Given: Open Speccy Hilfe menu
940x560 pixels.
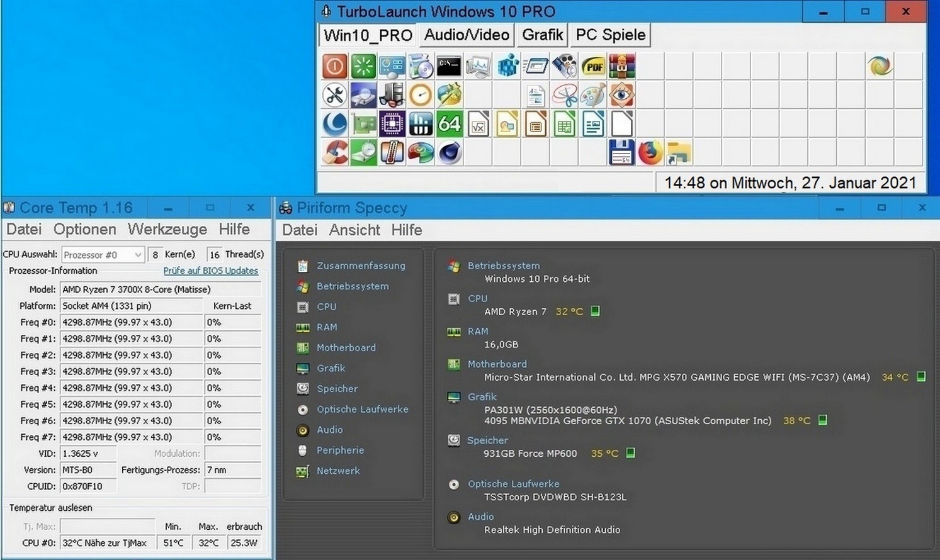Looking at the screenshot, I should tap(407, 230).
